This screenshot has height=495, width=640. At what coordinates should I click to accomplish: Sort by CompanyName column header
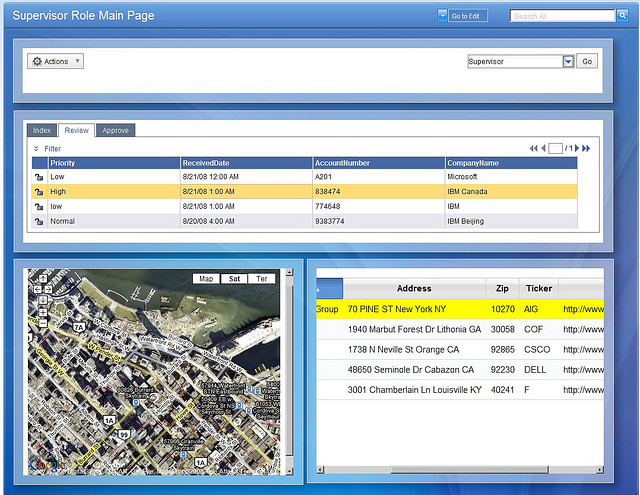point(511,163)
